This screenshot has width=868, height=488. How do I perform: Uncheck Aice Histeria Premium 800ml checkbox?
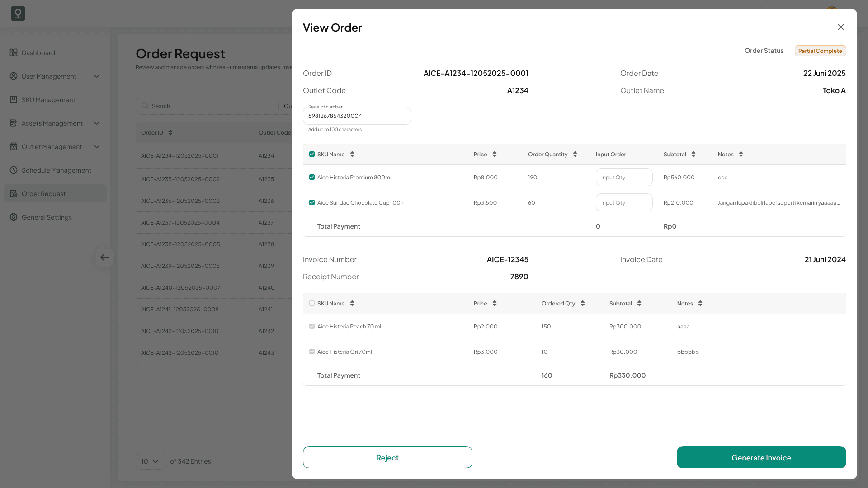point(312,177)
